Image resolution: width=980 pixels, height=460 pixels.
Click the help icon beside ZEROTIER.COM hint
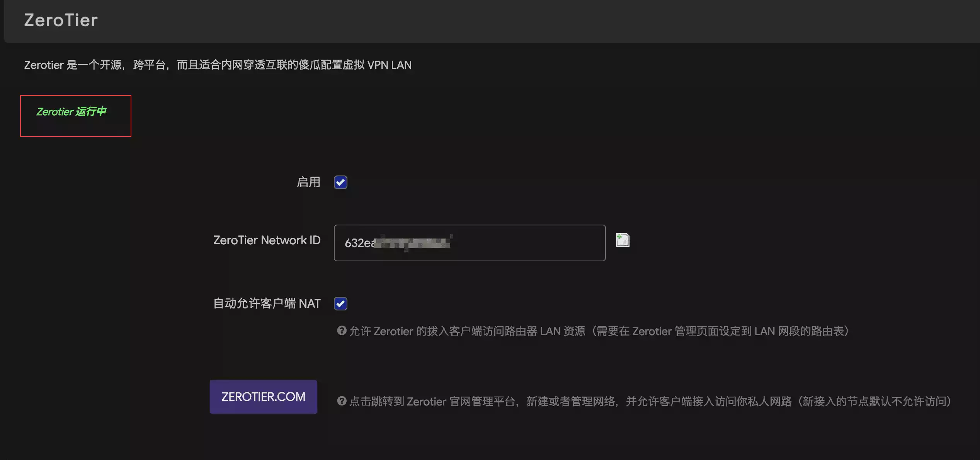click(342, 401)
